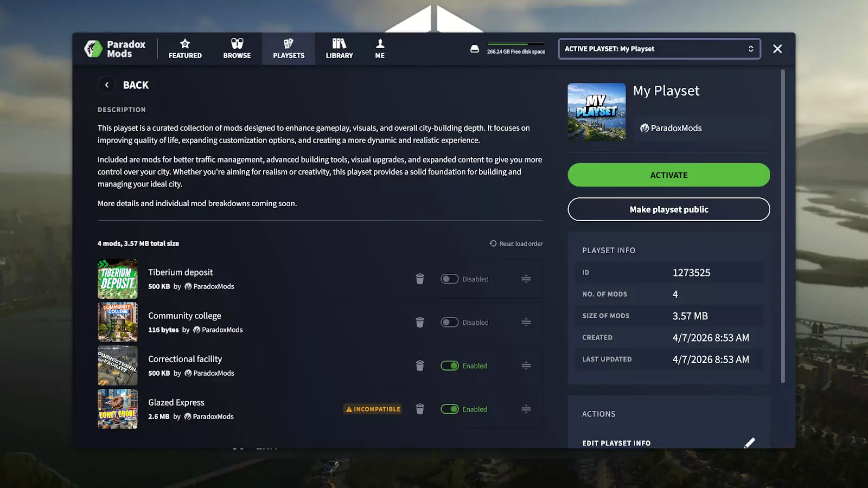
Task: Remove Glazed Express using its trash icon
Action: (420, 409)
